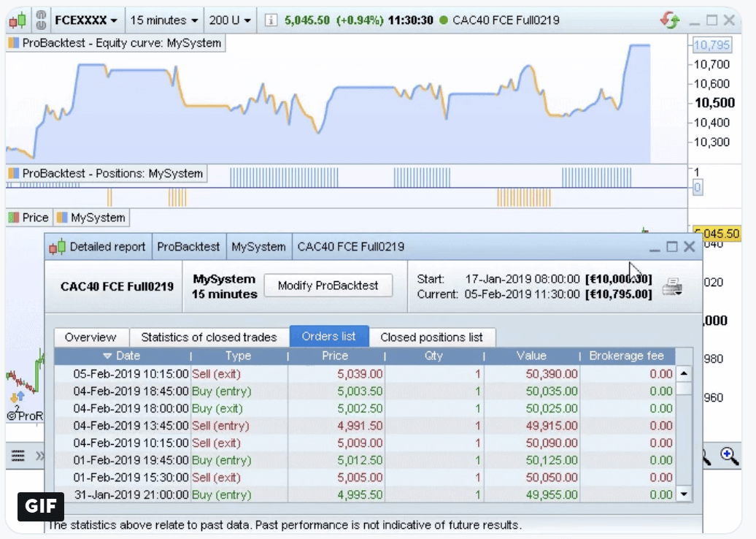The image size is (756, 539).
Task: Sort by the Type column header
Action: coord(239,356)
